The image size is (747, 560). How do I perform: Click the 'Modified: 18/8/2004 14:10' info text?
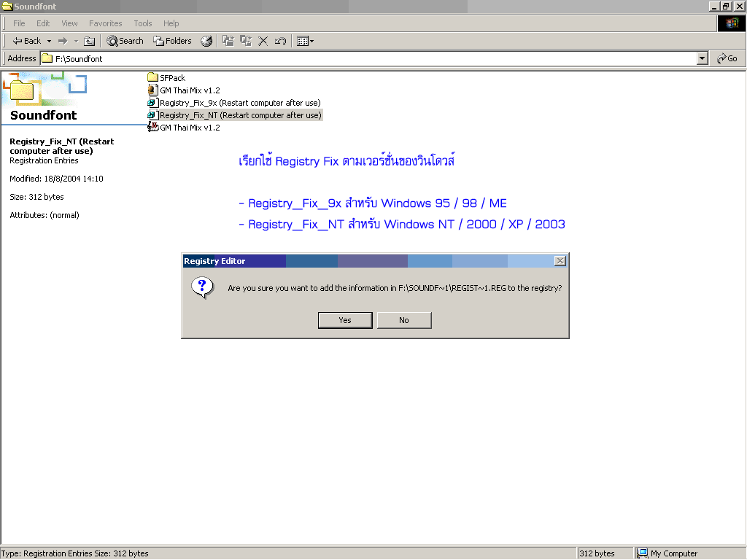[x=56, y=179]
